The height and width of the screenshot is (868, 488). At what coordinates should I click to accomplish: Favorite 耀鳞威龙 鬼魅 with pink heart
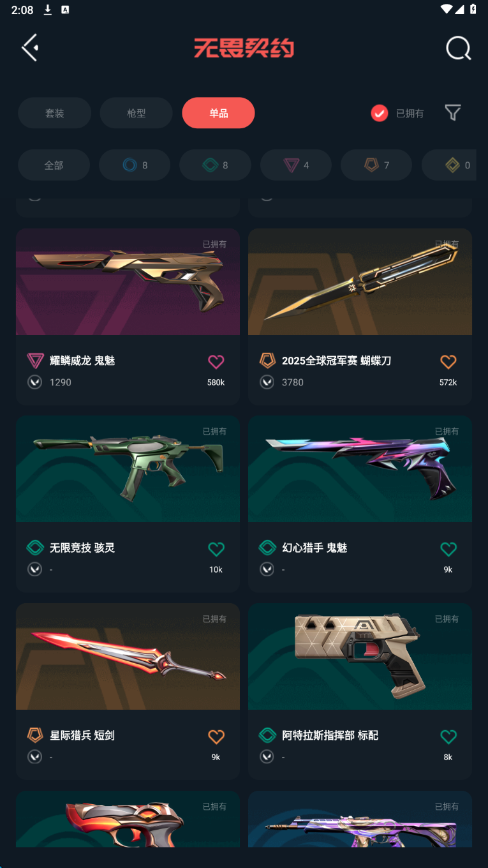tap(216, 362)
